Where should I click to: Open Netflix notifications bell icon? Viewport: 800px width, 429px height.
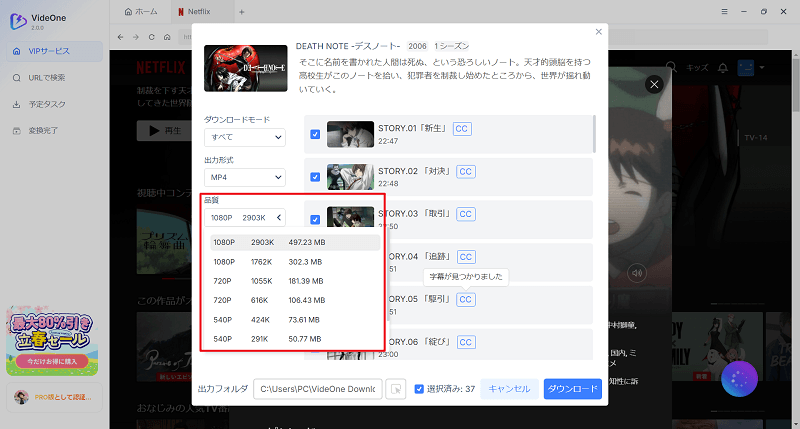(x=723, y=68)
